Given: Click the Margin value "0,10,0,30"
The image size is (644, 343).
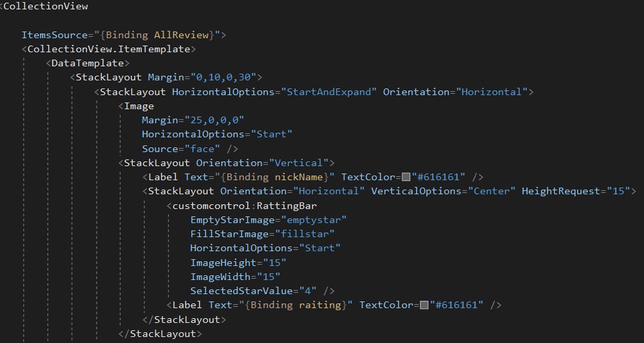Looking at the screenshot, I should pyautogui.click(x=223, y=77).
